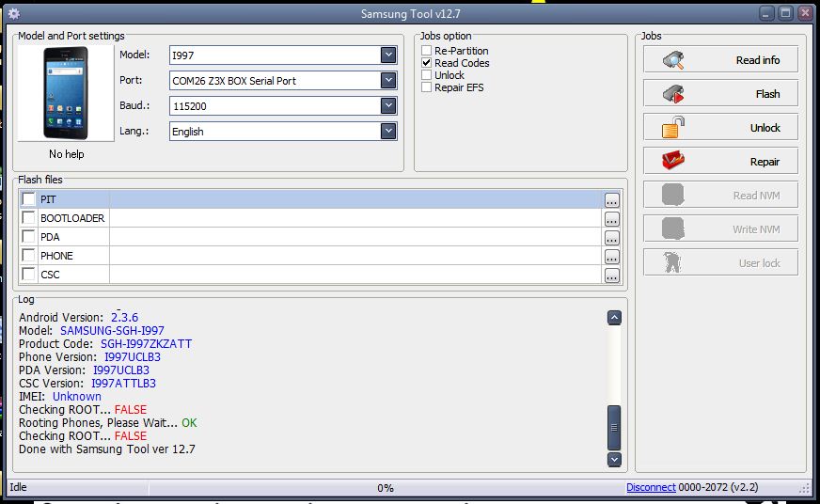Click Rooting Phones OK log line
This screenshot has height=504, width=820.
pos(108,422)
